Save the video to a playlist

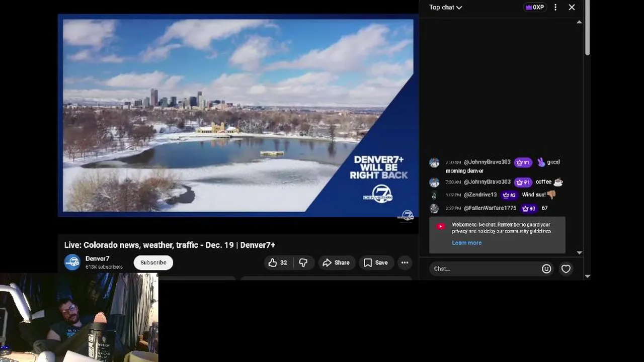tap(376, 262)
